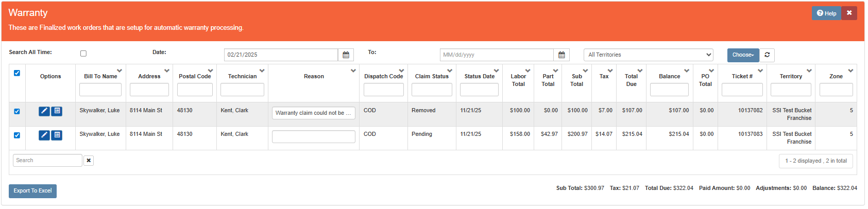The height and width of the screenshot is (209, 868).
Task: Sort by the Technician column header
Action: 242,76
